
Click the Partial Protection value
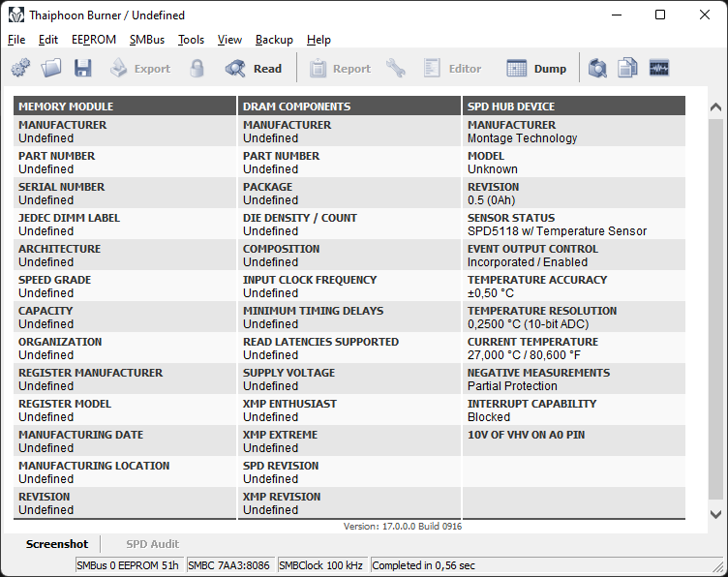(512, 386)
